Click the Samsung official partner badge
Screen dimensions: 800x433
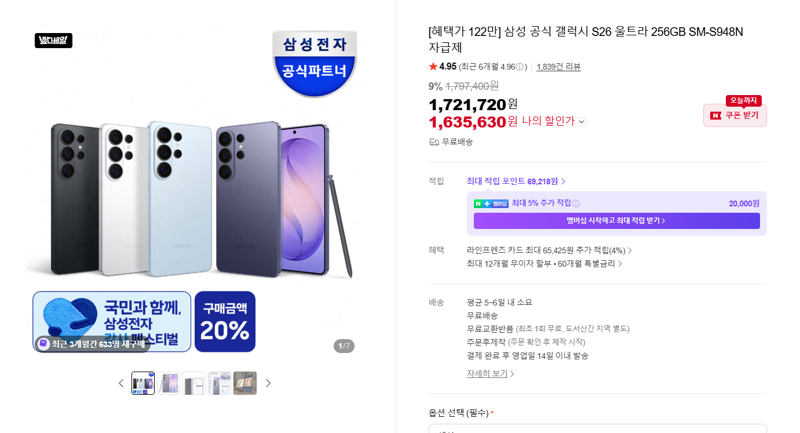tap(314, 63)
